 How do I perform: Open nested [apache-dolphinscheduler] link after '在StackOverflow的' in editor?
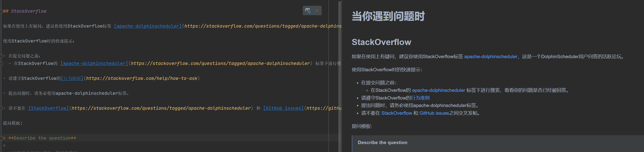94,64
